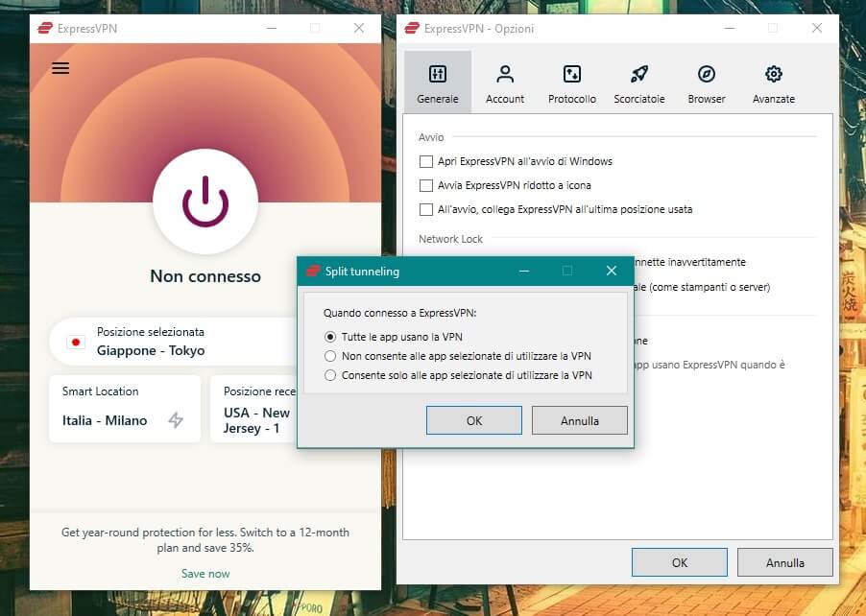Viewport: 866px width, 616px height.
Task: Click the Smart Location lightning icon
Action: (x=176, y=420)
